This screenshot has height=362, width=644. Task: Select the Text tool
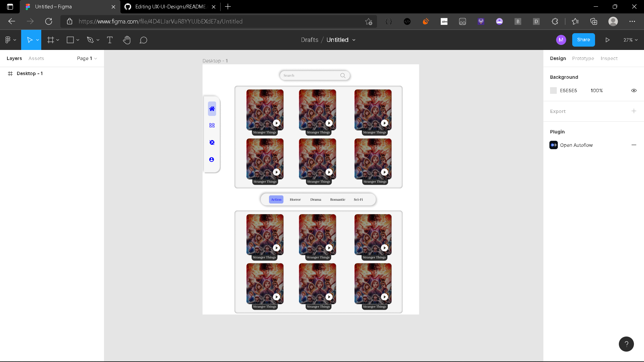(x=110, y=40)
